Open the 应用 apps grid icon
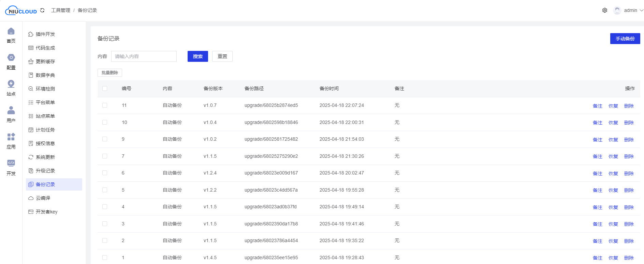Screen dimensions: 644x264 tap(11, 137)
